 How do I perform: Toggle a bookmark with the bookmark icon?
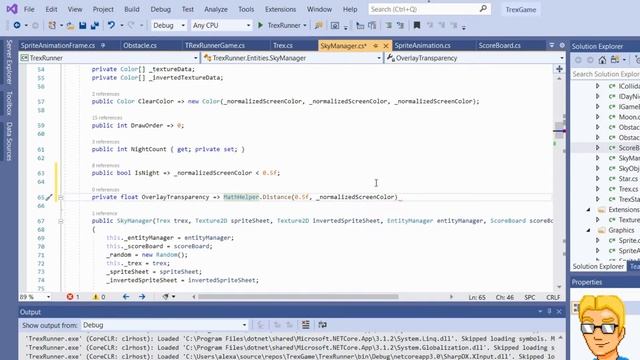click(x=417, y=25)
